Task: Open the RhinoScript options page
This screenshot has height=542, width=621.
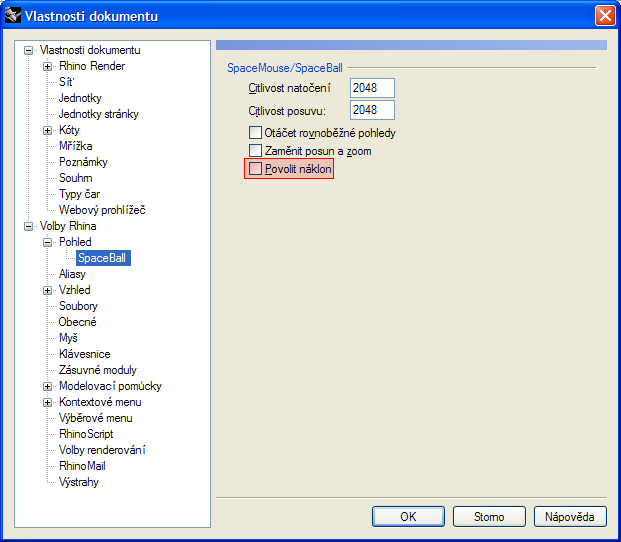Action: pos(86,434)
